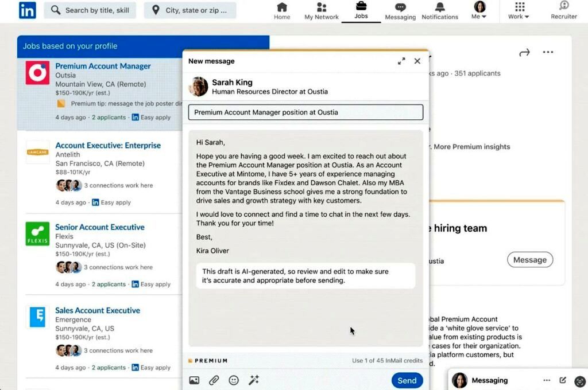Share the job via arrow icon
Viewport: 588px width, 390px height.
click(524, 53)
